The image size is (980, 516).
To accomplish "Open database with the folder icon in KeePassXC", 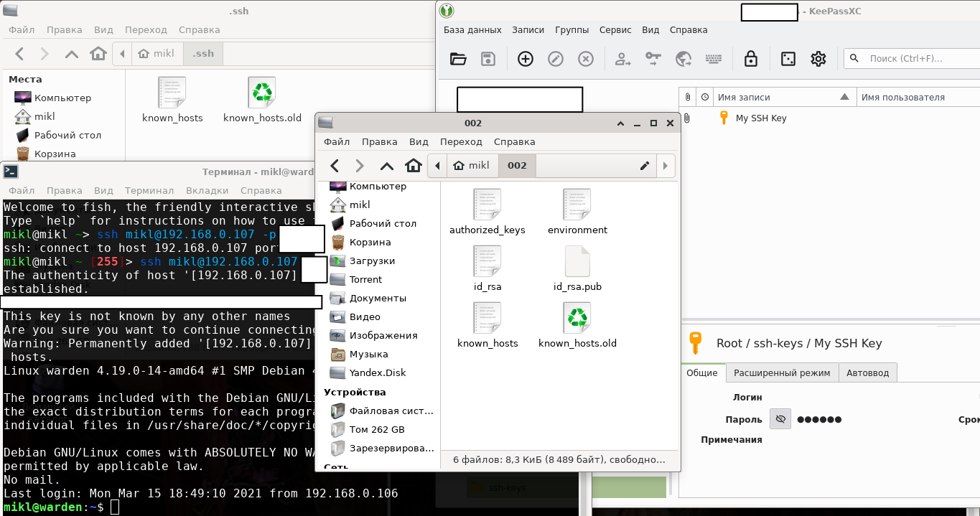I will (458, 59).
